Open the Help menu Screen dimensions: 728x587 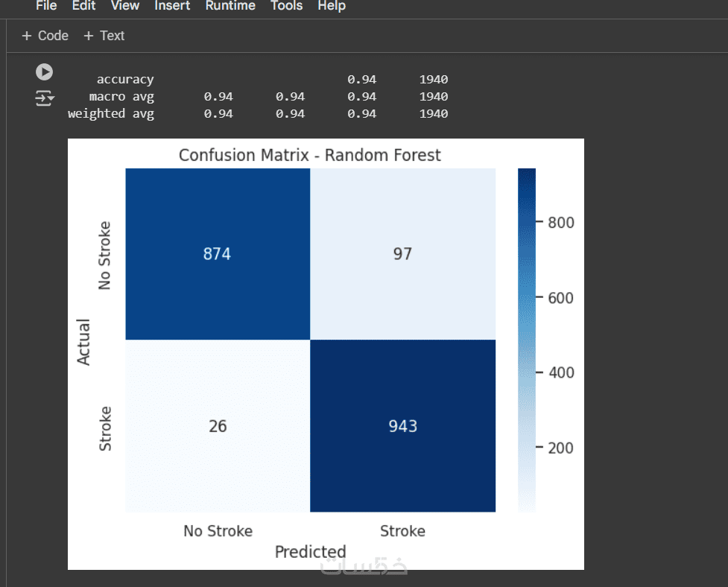[332, 6]
